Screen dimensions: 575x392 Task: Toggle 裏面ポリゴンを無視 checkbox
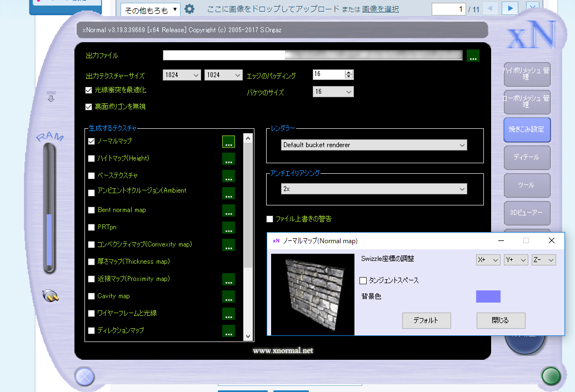coord(88,107)
